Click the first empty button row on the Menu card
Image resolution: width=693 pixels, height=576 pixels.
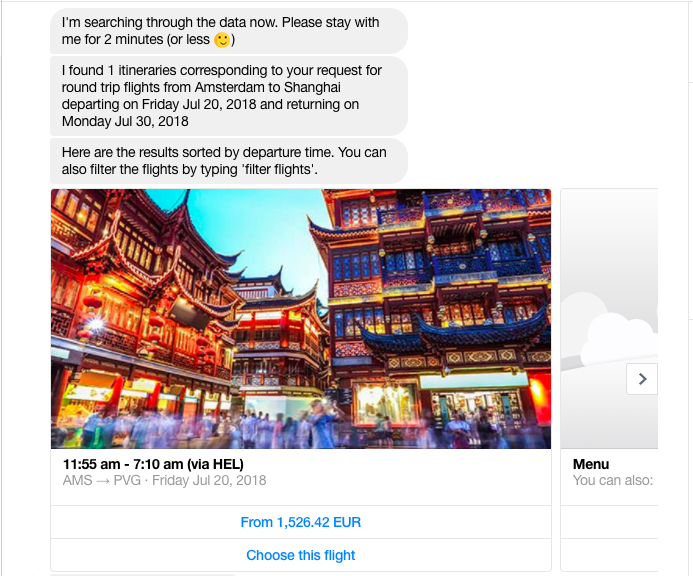609,522
